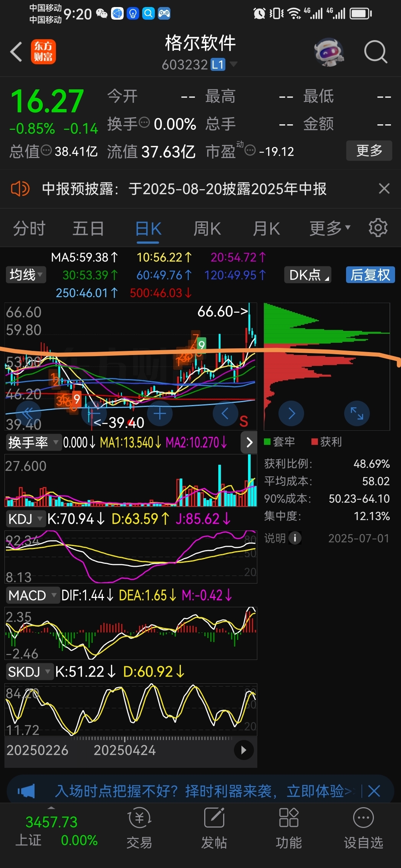Tap the battery status bar icon
This screenshot has width=401, height=868.
tap(361, 14)
